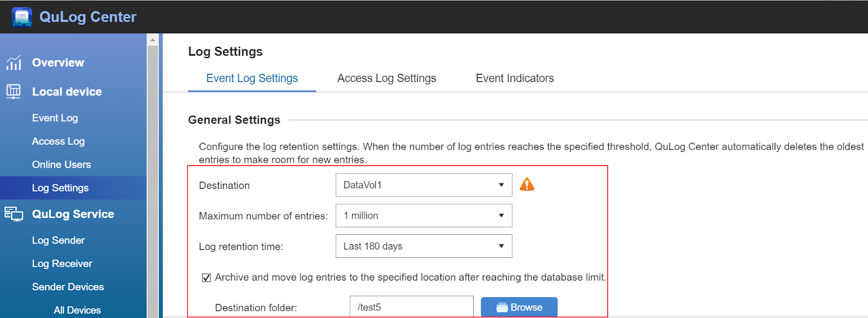Click the QuLog Service devices icon
Viewport: 868px width, 318px height.
click(14, 214)
